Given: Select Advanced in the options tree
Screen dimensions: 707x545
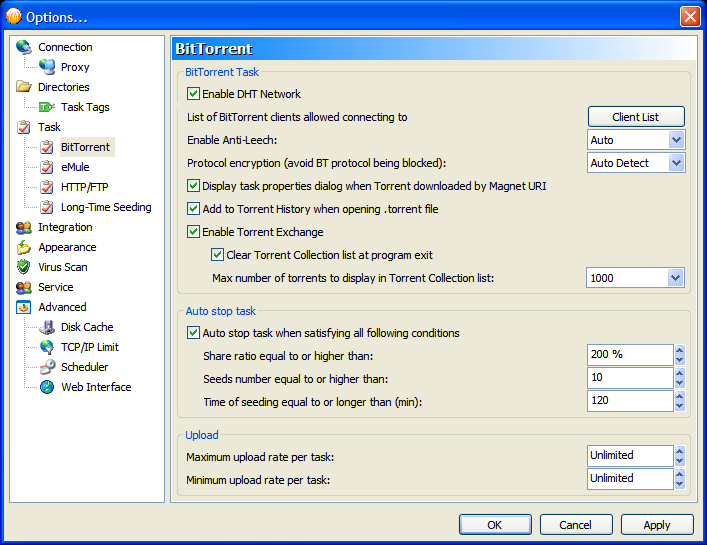Looking at the screenshot, I should 62,307.
